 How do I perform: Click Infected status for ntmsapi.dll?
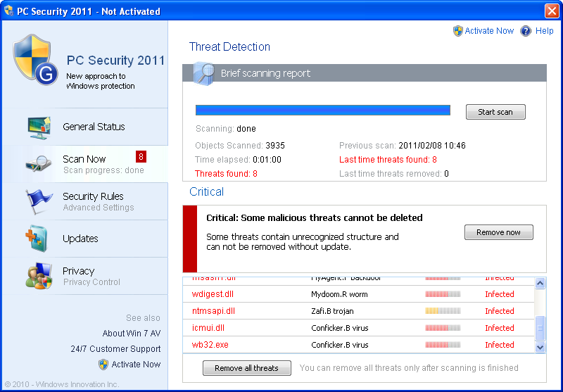coord(500,311)
